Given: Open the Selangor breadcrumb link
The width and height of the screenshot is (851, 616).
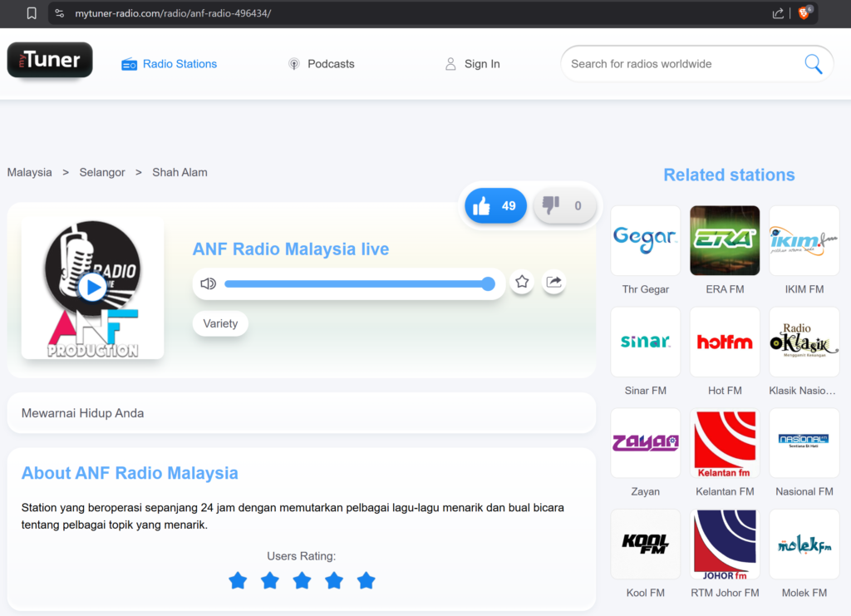Looking at the screenshot, I should pyautogui.click(x=102, y=172).
